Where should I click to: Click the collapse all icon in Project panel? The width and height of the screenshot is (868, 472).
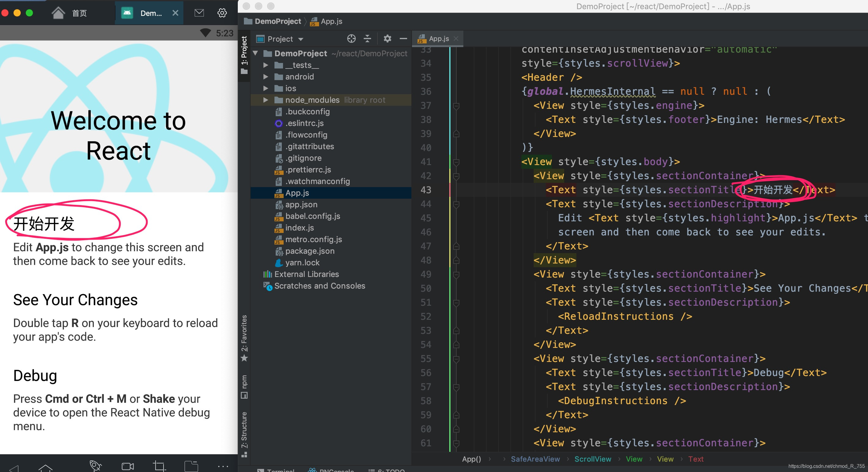coord(367,39)
